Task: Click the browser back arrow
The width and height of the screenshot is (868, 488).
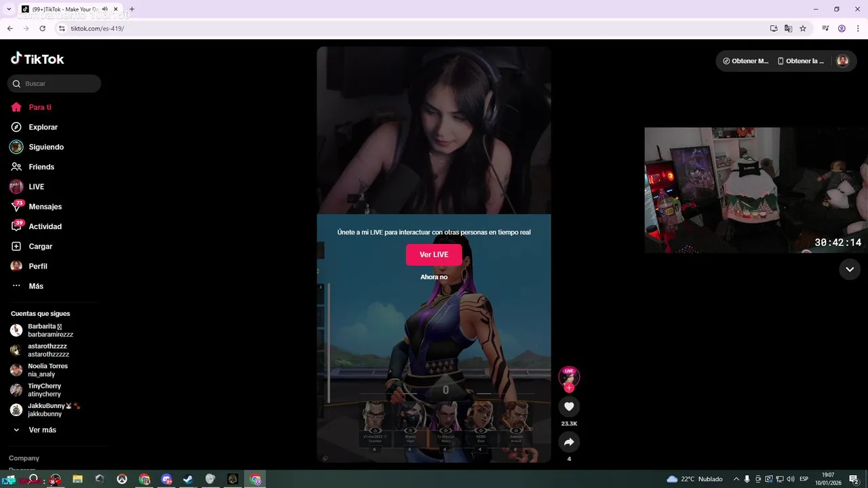Action: (x=9, y=28)
